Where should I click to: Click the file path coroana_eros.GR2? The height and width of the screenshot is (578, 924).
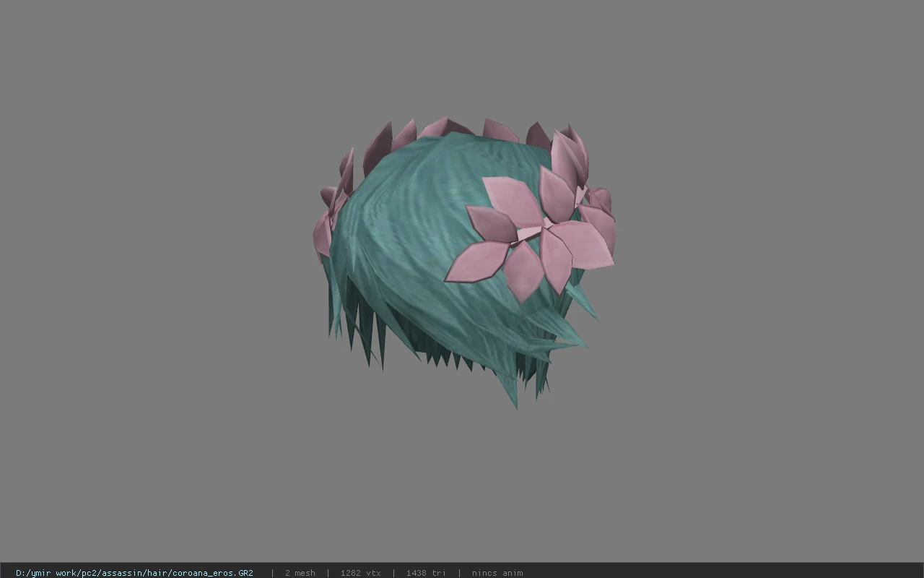(134, 573)
